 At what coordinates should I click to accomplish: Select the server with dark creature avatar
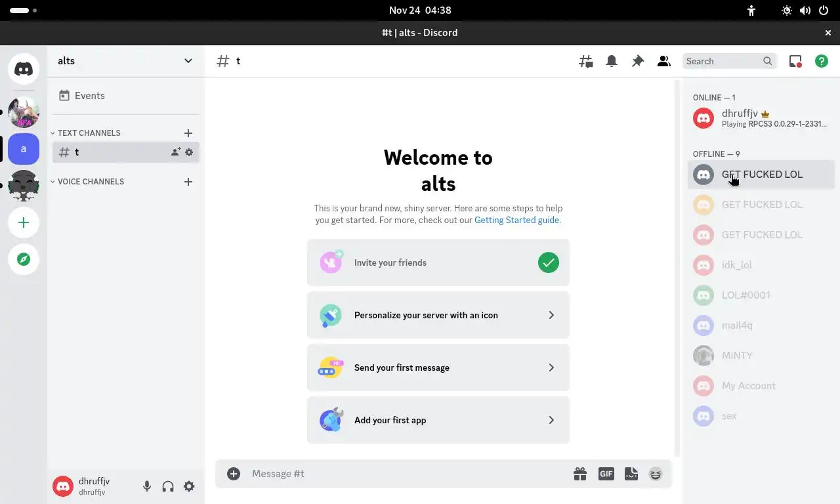click(x=24, y=186)
